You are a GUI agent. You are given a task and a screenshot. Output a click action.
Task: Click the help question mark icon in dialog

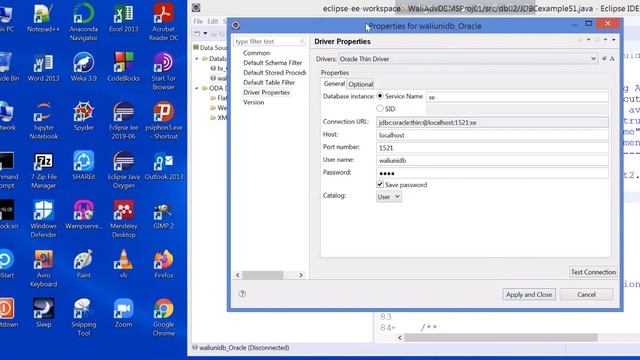(x=242, y=294)
